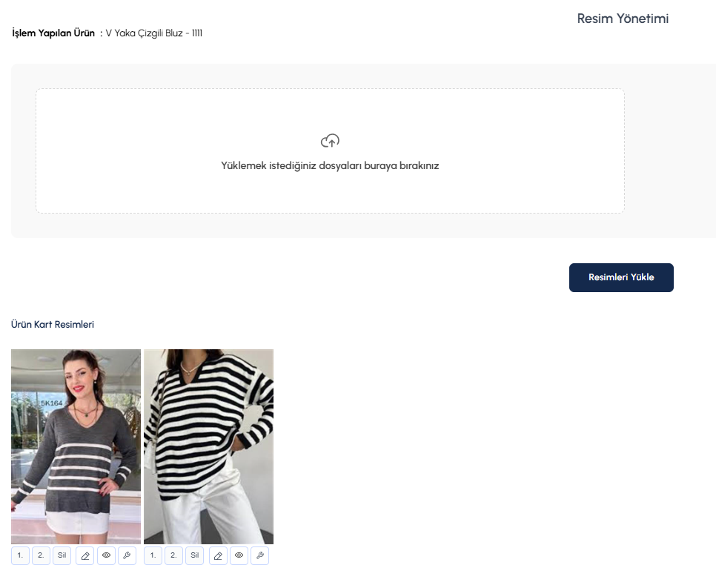
Task: Click the file drop zone text 'Yüklemek istediğiniz dosyaları buraya bırakınız'
Action: point(330,165)
